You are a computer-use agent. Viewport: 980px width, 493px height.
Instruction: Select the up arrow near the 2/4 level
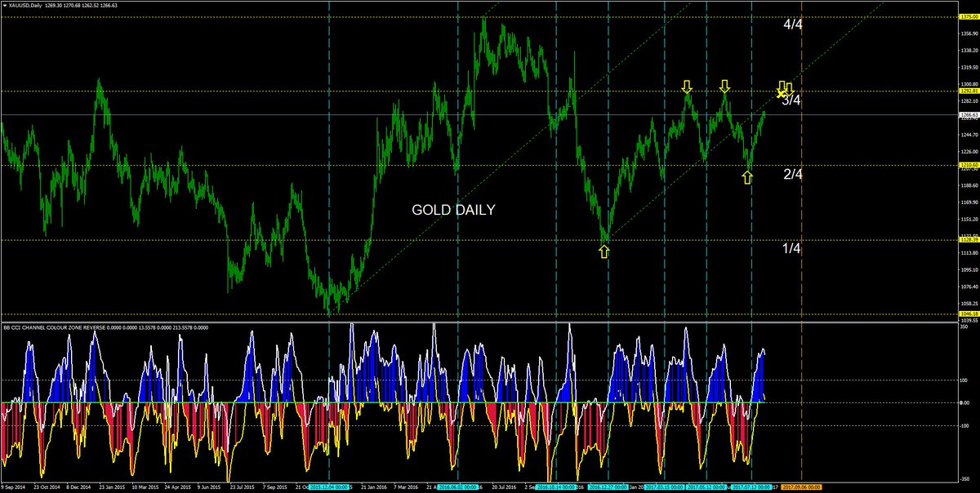[747, 177]
